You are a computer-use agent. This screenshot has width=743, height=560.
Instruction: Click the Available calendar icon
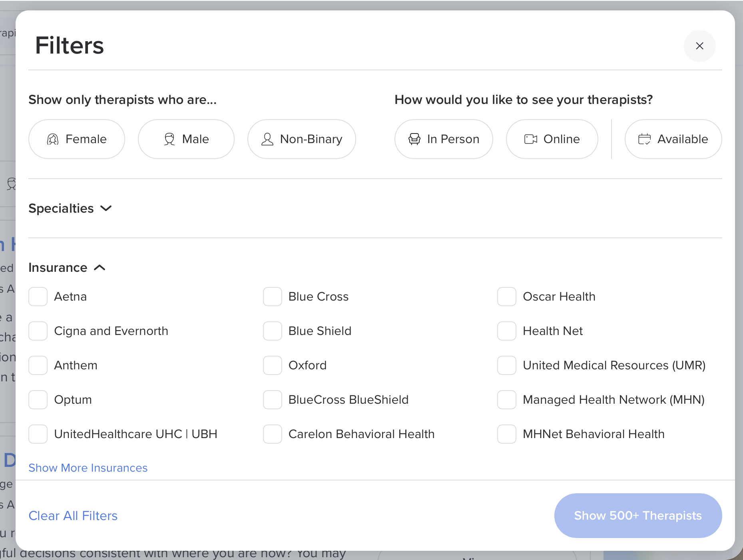(644, 139)
